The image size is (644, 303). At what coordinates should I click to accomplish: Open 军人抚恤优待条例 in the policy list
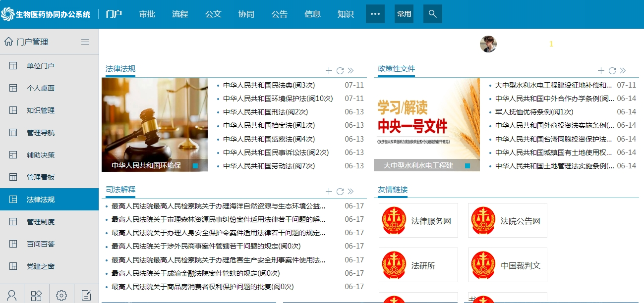pos(534,112)
